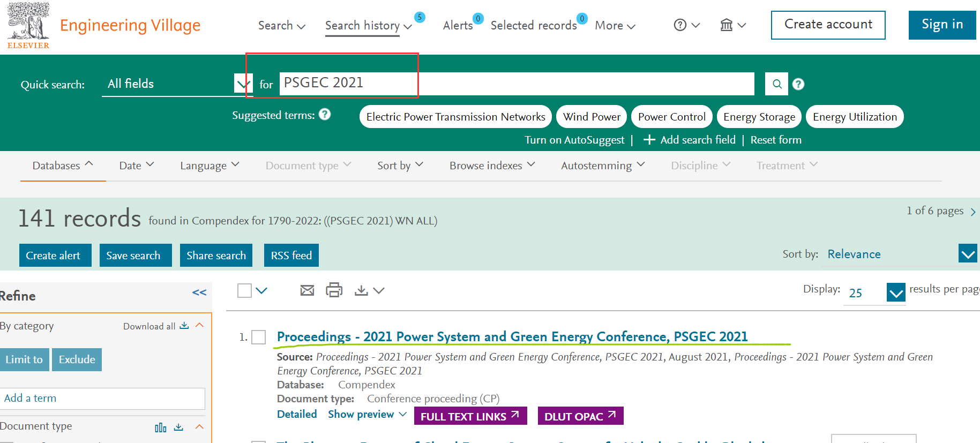Open the More menu

coord(615,25)
